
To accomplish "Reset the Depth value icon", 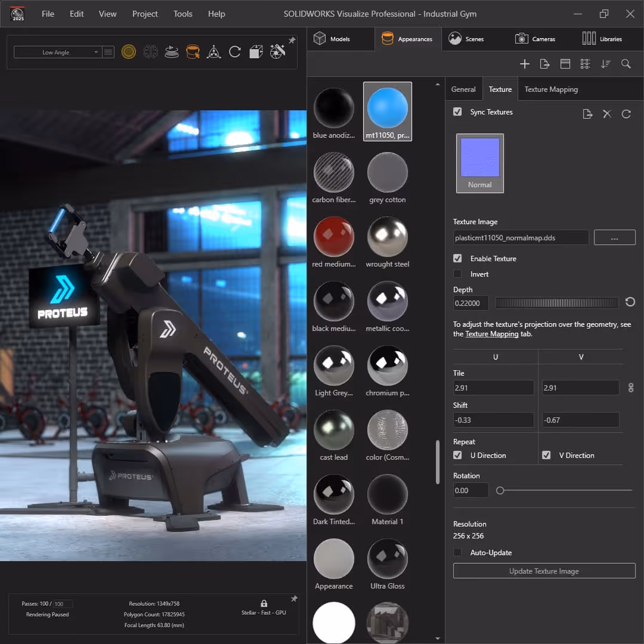I will [630, 302].
